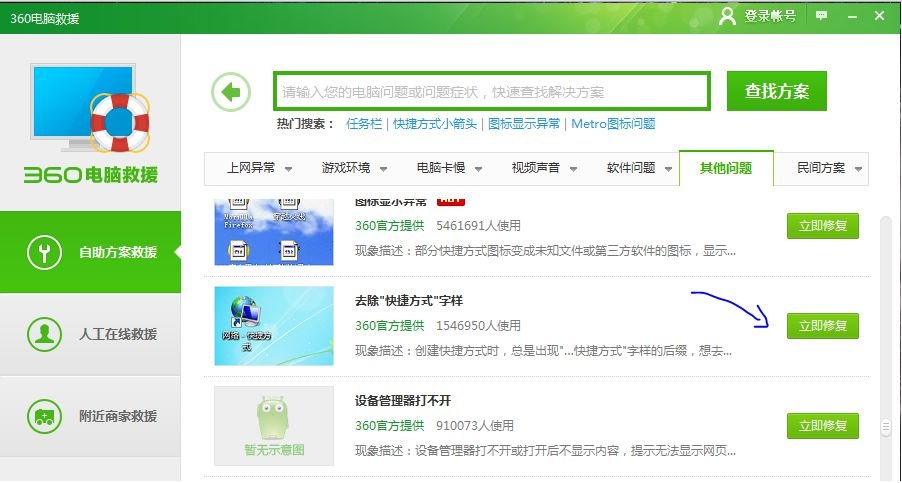Click the nearby merchant rescue icon
Image resolution: width=902 pixels, height=483 pixels.
44,416
